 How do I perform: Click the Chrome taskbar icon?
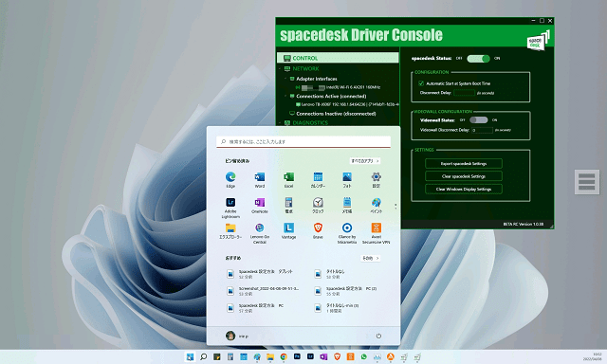[284, 356]
